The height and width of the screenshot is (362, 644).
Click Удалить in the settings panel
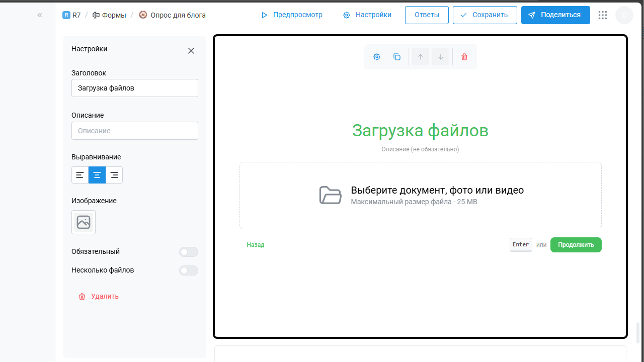pos(99,297)
